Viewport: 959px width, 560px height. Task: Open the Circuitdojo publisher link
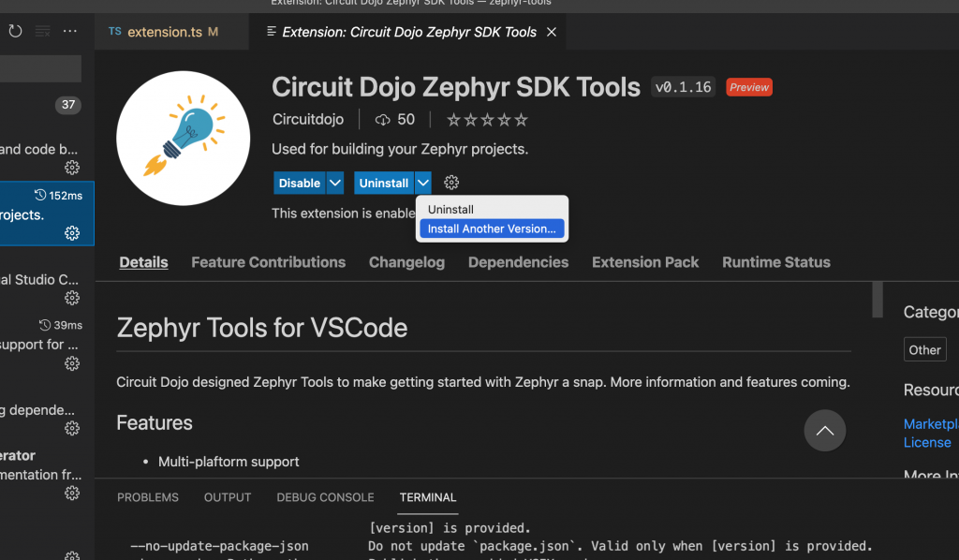tap(308, 119)
